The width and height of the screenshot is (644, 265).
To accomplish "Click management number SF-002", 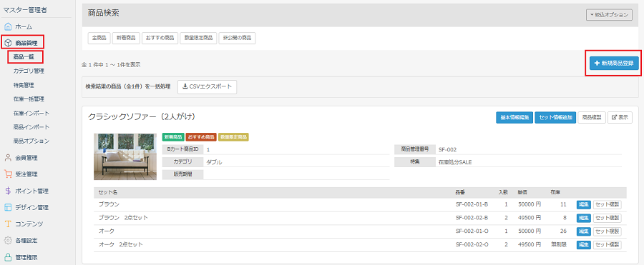I will [448, 150].
